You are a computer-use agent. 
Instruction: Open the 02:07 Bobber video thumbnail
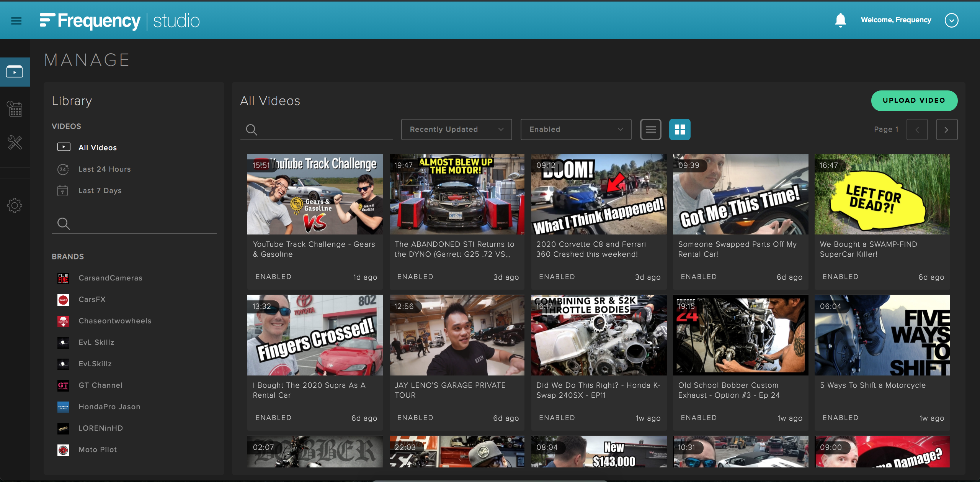pos(315,451)
